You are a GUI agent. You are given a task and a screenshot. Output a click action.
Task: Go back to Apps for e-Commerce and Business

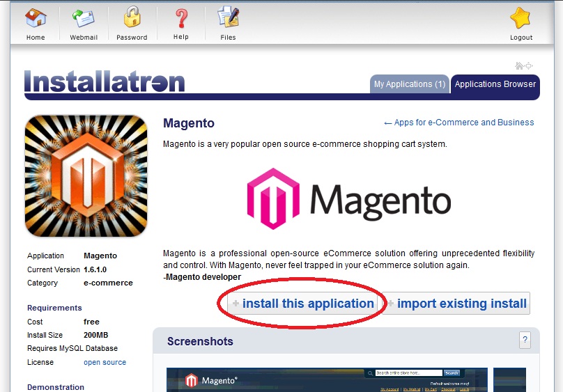tap(459, 123)
